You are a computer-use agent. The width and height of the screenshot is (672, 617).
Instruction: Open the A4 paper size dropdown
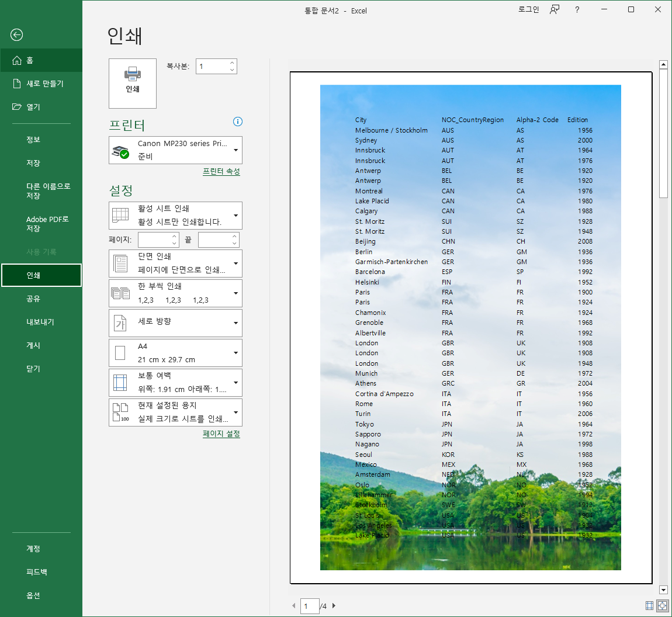[x=175, y=353]
